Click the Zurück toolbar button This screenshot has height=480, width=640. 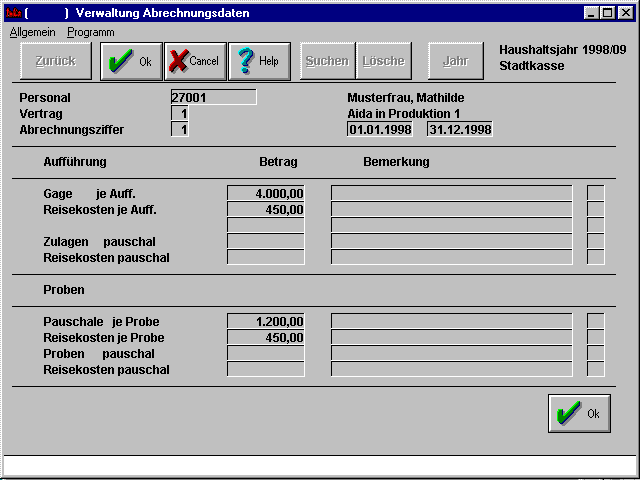click(55, 61)
